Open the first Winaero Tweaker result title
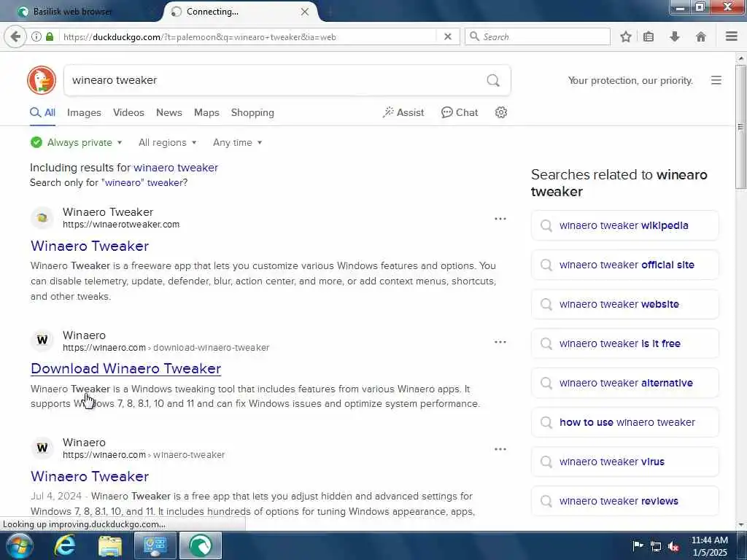Screen dimensions: 747x560 [90, 246]
